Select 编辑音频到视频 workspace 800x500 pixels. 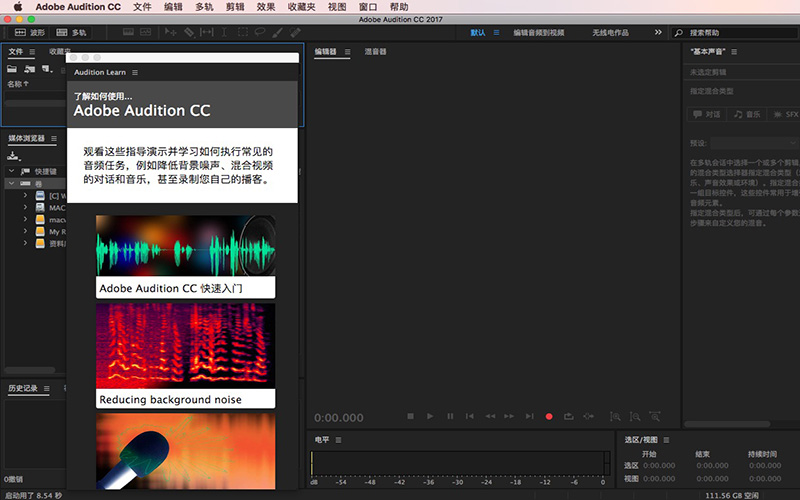(x=539, y=33)
